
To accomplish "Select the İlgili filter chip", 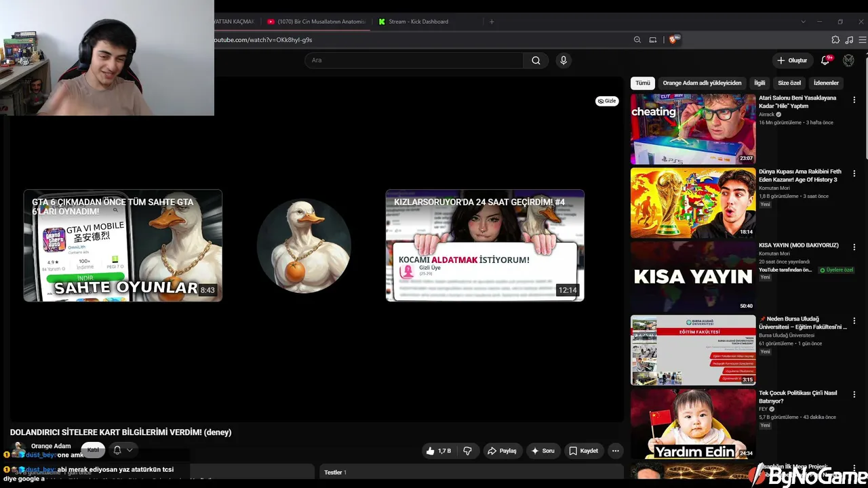I will point(759,83).
